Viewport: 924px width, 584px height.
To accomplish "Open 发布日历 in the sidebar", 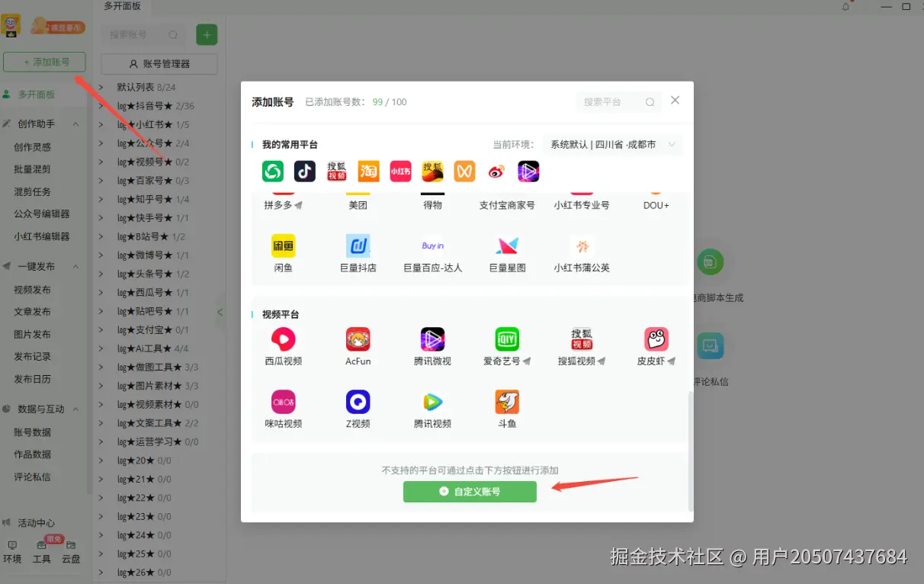I will [x=32, y=379].
